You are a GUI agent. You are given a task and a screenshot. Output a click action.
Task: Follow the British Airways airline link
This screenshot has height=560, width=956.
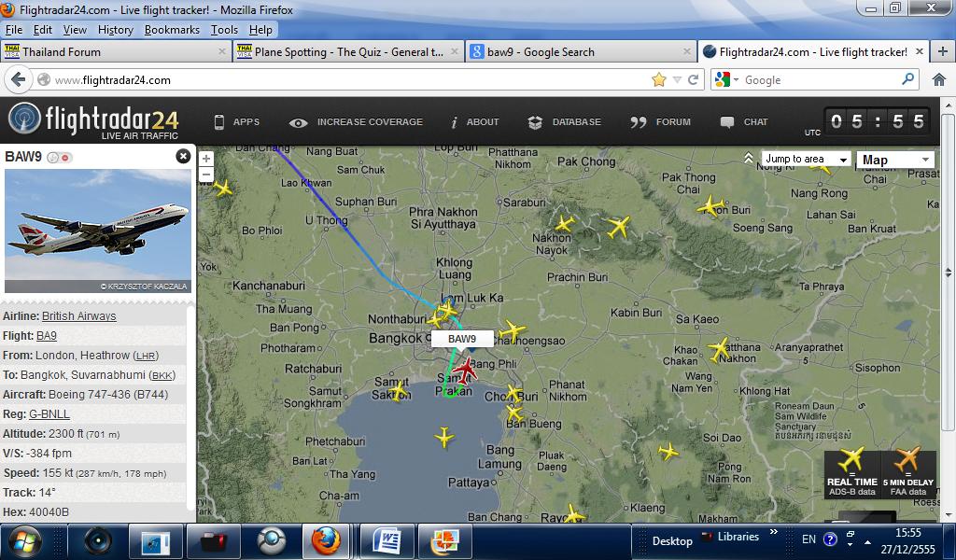(78, 316)
